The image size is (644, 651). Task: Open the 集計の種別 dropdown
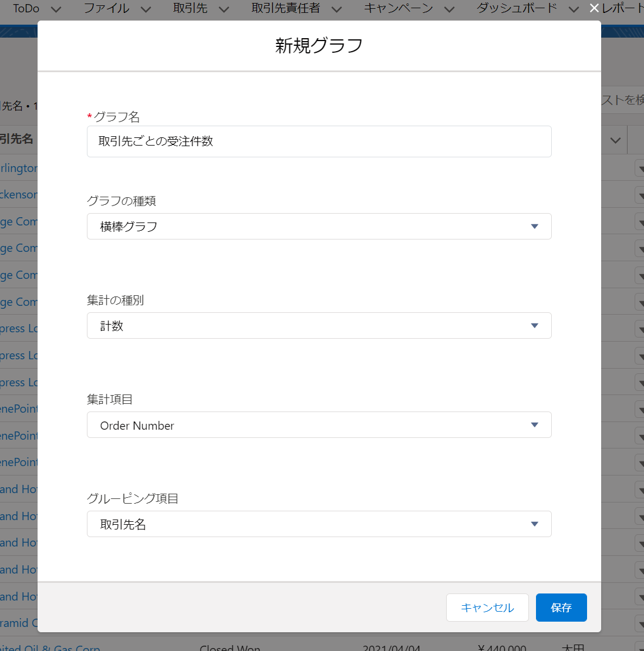click(x=319, y=325)
